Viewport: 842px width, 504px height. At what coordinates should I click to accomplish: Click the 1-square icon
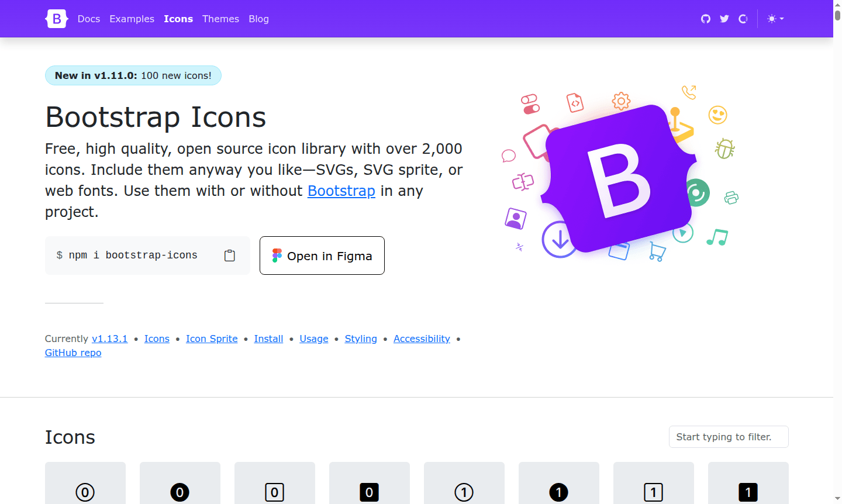pyautogui.click(x=653, y=492)
